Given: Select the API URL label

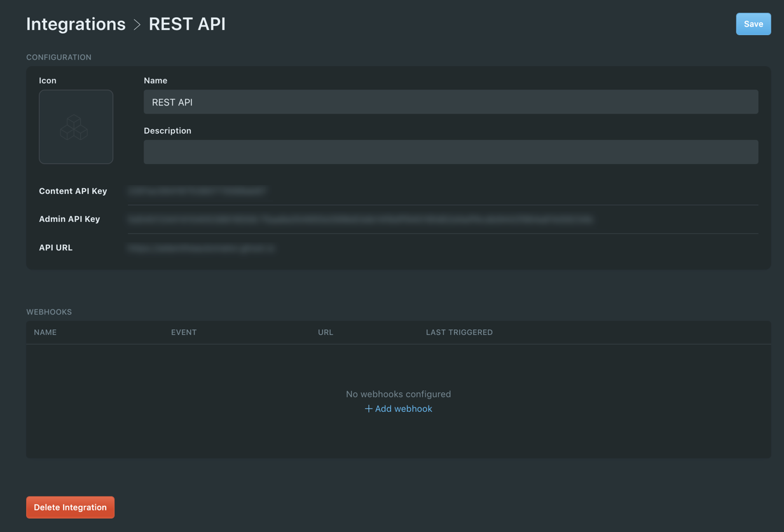Looking at the screenshot, I should 55,247.
